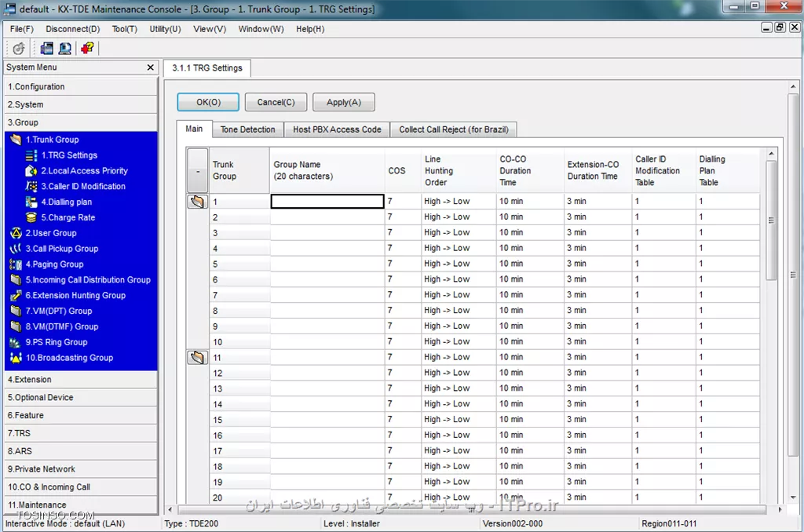
Task: Click CO-CO Duration Time cell of trunk group 5
Action: click(530, 264)
